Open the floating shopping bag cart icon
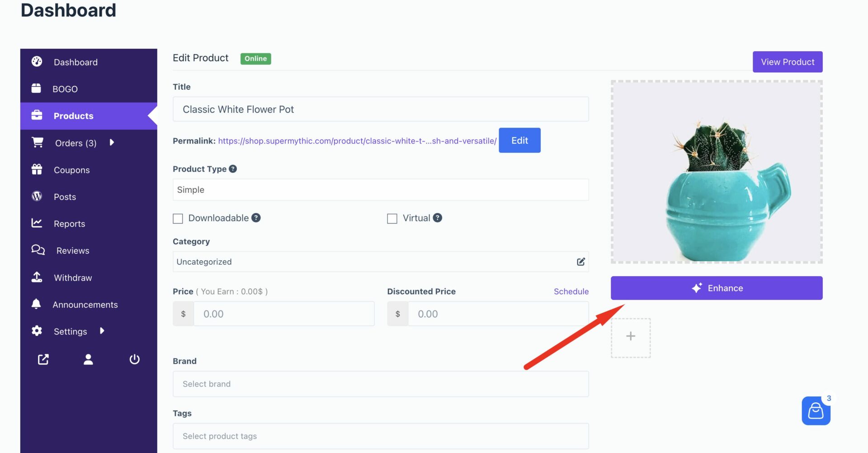Image resolution: width=868 pixels, height=453 pixels. (816, 411)
